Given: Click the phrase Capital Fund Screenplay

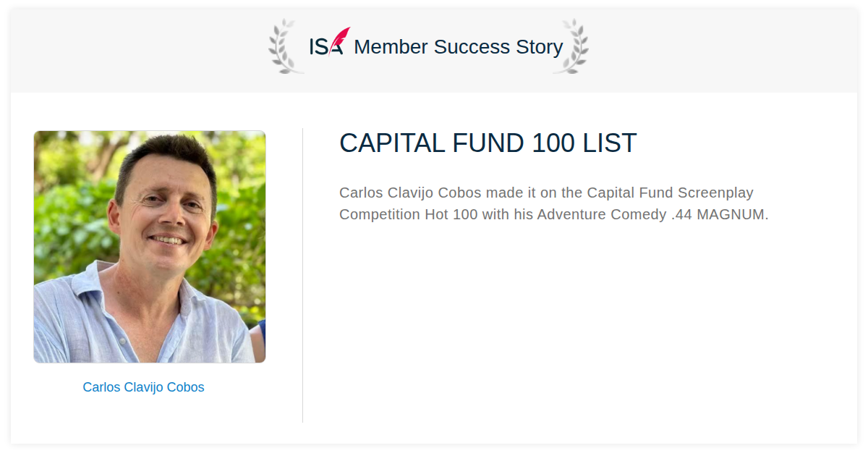Looking at the screenshot, I should coord(671,193).
